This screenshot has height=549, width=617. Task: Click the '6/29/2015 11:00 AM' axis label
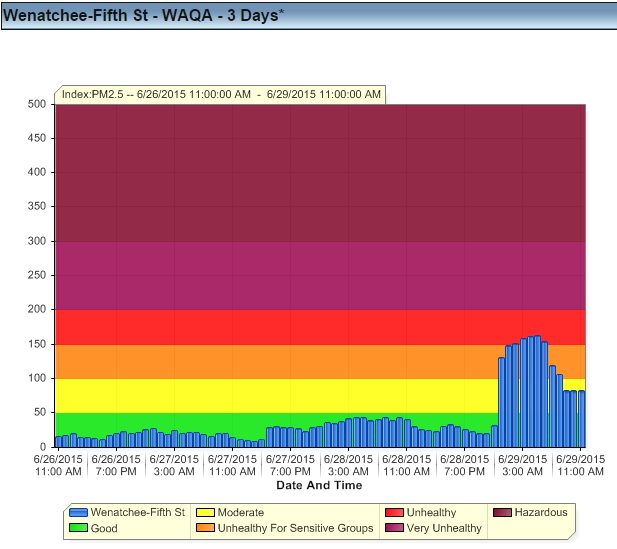pos(580,465)
